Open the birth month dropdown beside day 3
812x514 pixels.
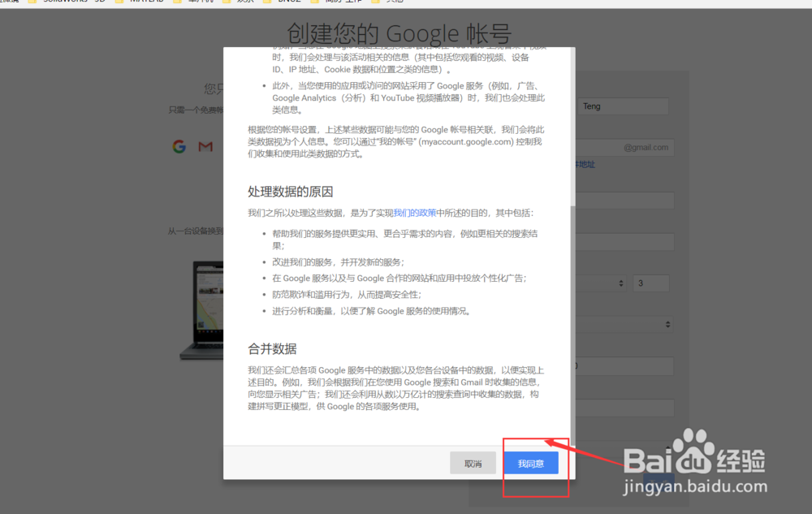[x=601, y=283]
